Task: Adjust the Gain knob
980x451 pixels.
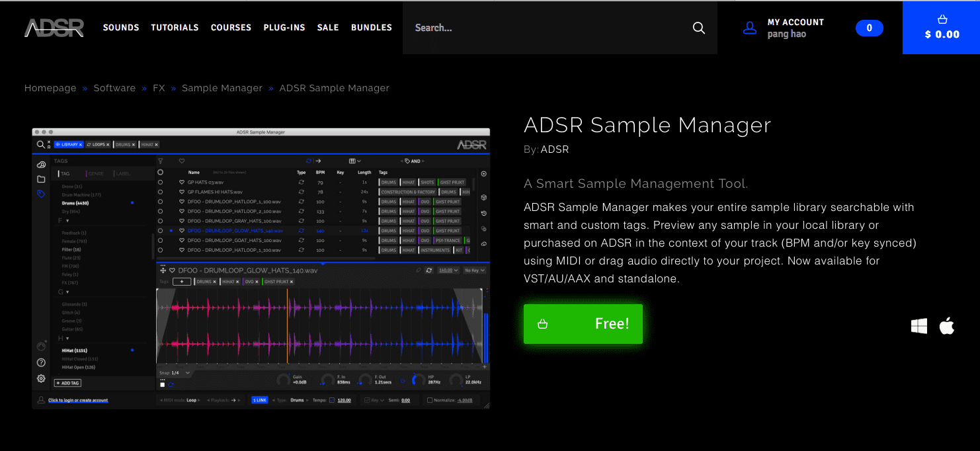Action: (284, 380)
